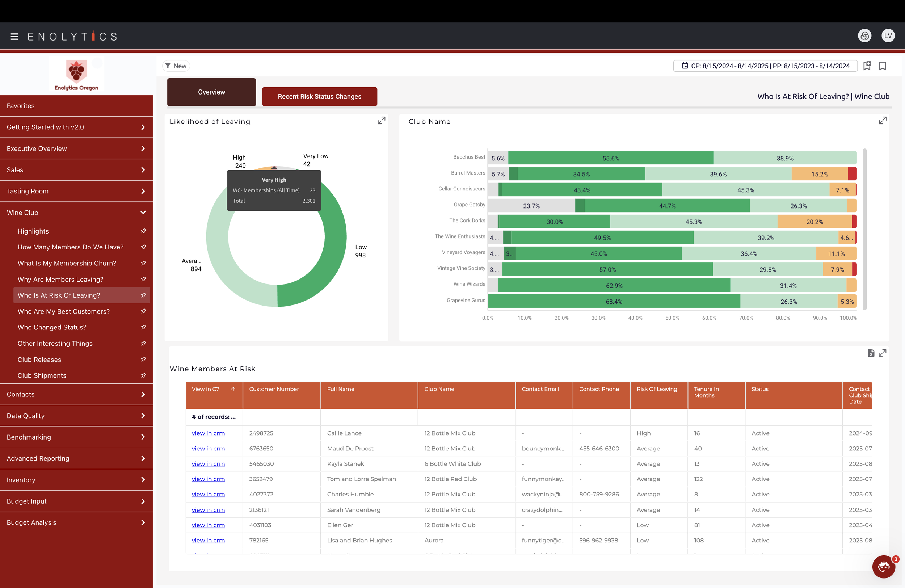Click the swirl assistant icon in the header

click(864, 36)
